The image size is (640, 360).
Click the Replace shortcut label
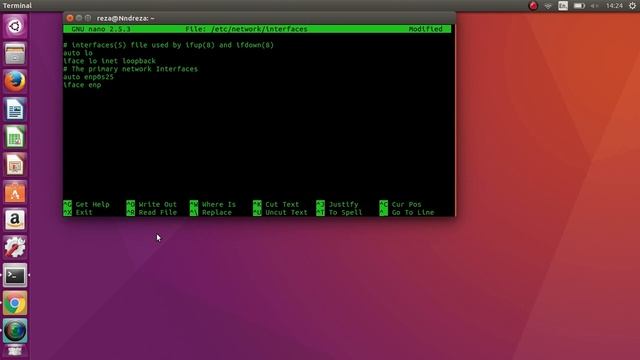(x=217, y=212)
